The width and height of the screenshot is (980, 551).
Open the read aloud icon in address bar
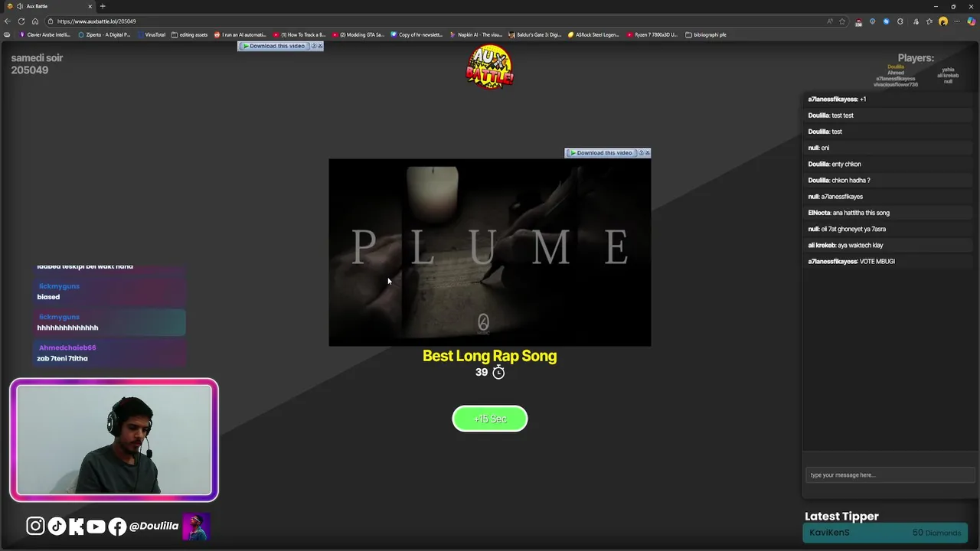pos(830,21)
